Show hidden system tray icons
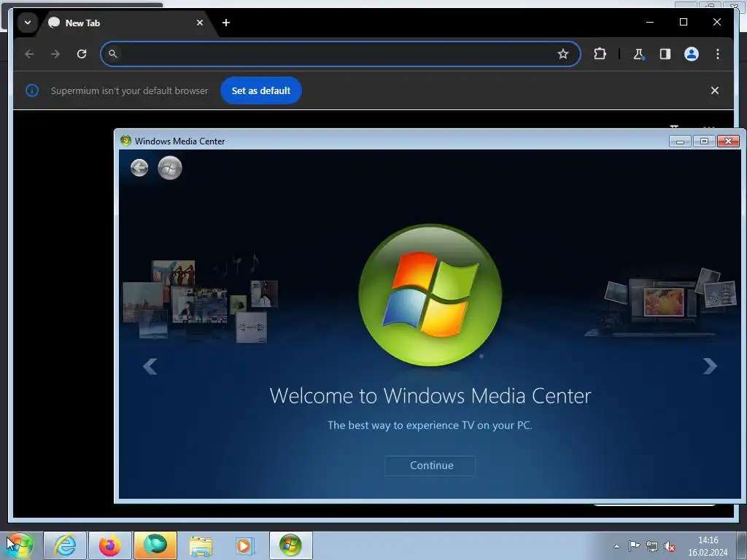The image size is (747, 560). pos(616,546)
